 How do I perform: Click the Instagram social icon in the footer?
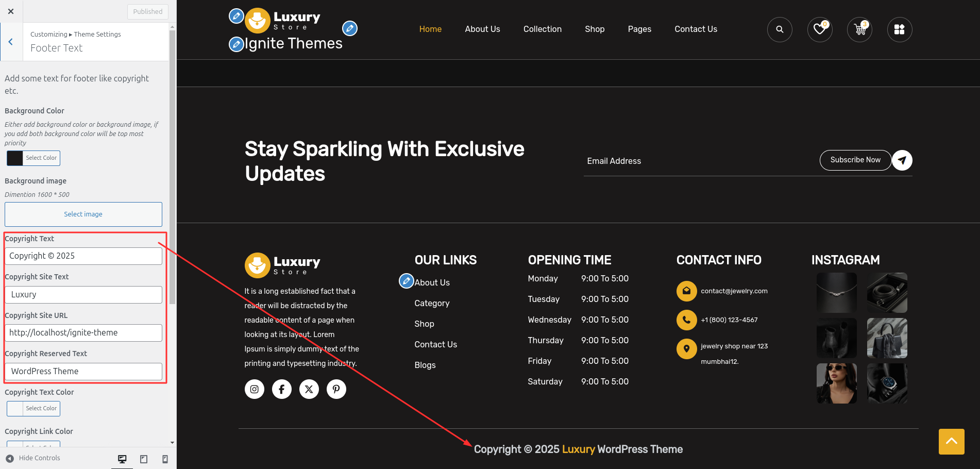point(254,389)
